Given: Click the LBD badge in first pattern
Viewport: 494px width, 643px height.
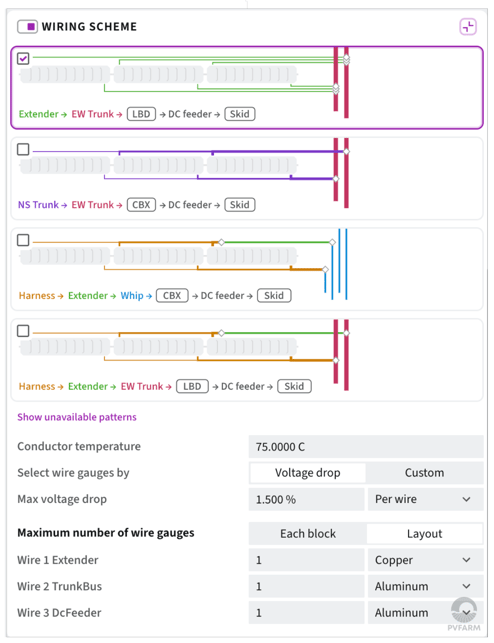Looking at the screenshot, I should (141, 114).
